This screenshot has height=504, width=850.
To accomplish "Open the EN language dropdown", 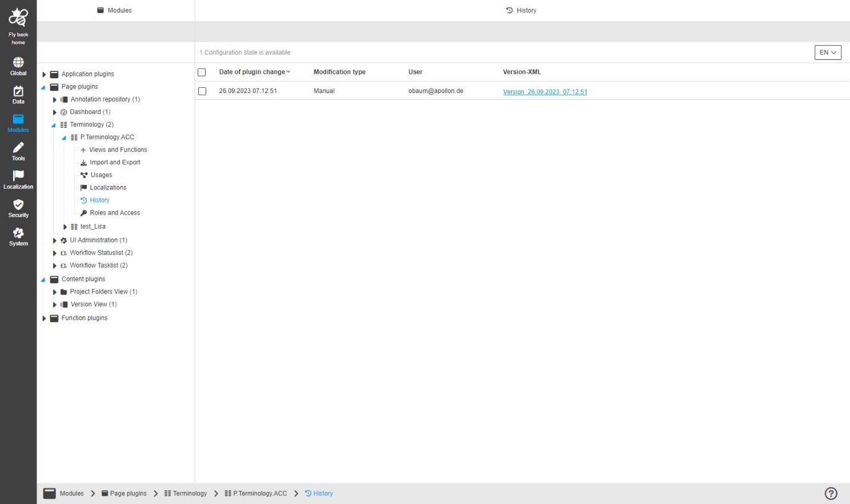I will (x=827, y=53).
